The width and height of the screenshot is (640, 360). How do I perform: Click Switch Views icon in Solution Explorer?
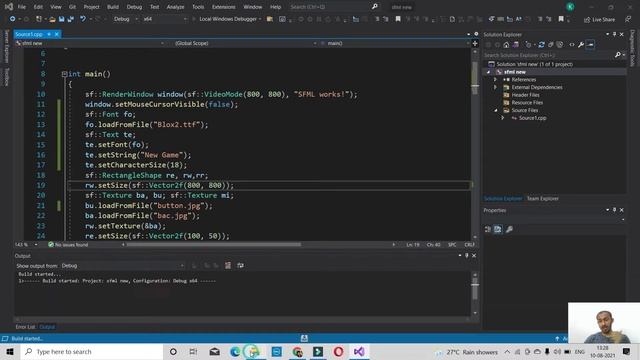pos(516,44)
